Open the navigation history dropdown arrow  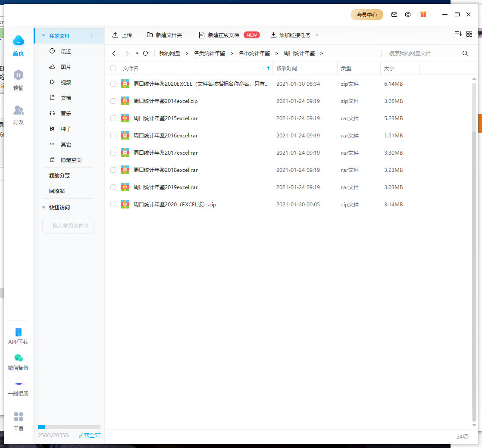pyautogui.click(x=137, y=53)
